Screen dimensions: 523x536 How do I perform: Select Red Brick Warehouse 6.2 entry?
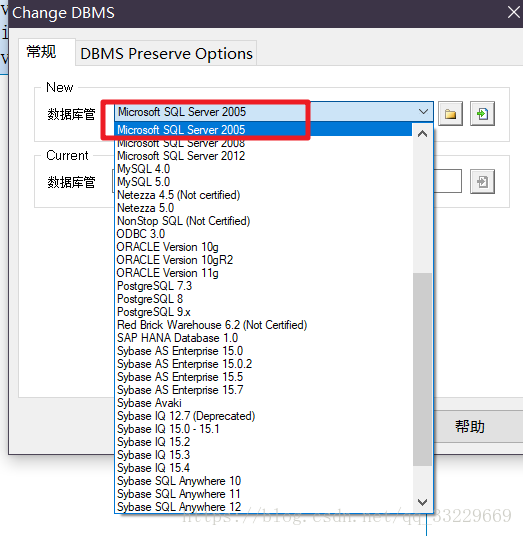tap(263, 325)
